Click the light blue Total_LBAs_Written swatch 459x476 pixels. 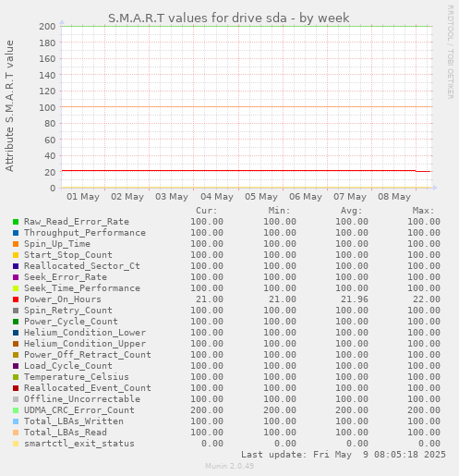16,421
